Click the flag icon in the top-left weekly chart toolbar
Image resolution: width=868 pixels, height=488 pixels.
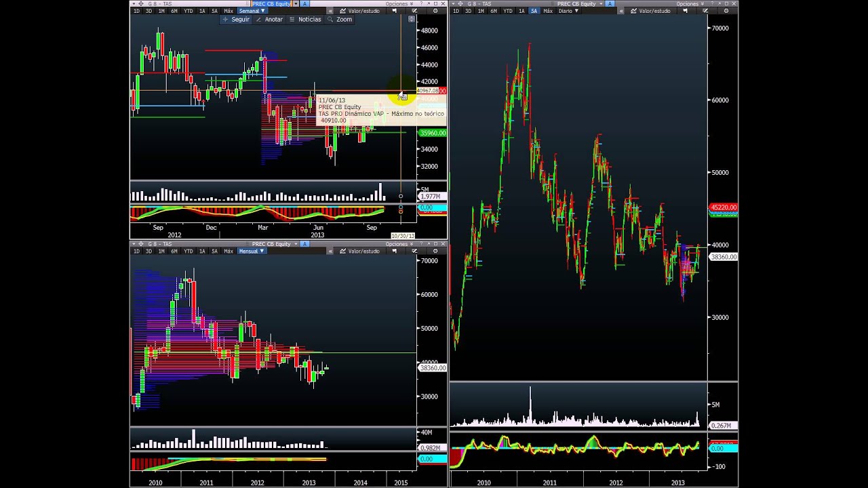coord(395,11)
